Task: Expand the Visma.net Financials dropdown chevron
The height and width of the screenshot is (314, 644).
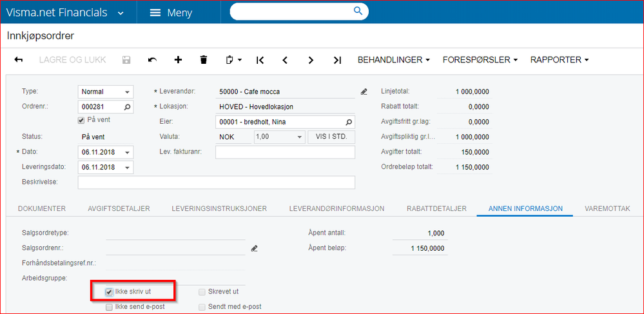Action: (121, 13)
